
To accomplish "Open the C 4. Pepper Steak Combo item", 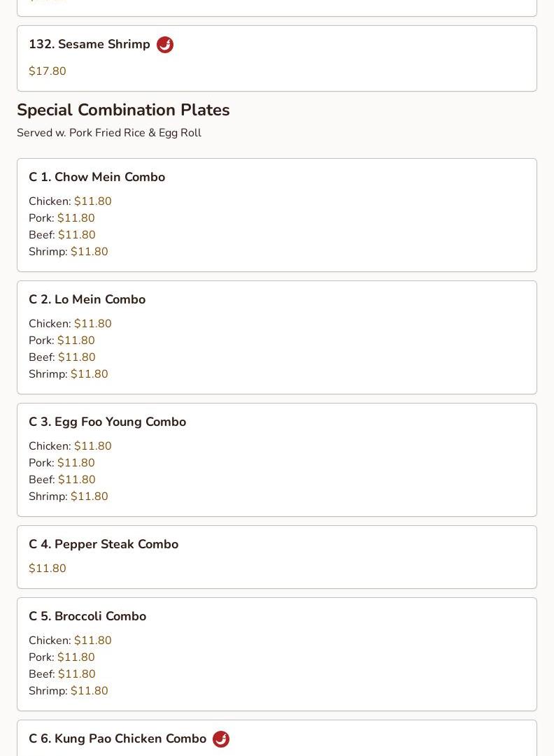I will pyautogui.click(x=104, y=544).
